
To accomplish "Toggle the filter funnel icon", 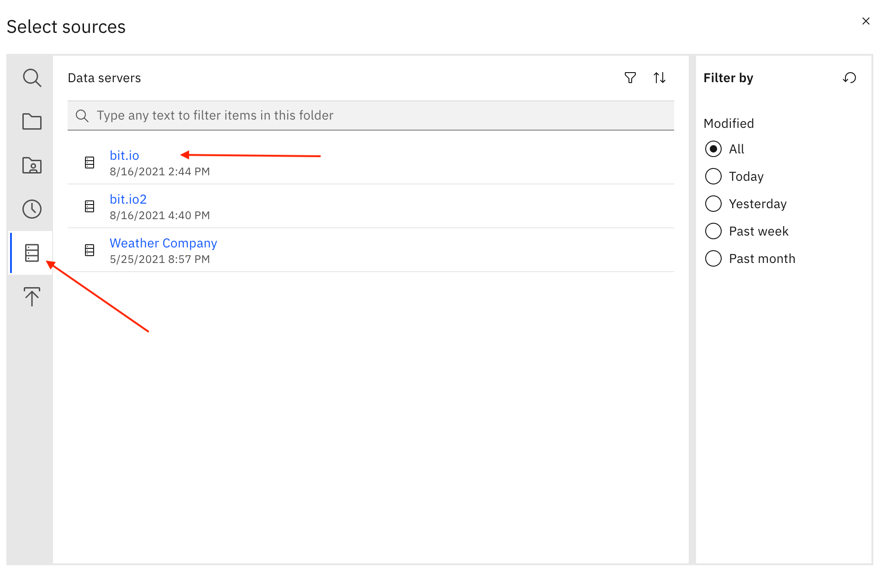I will (630, 78).
